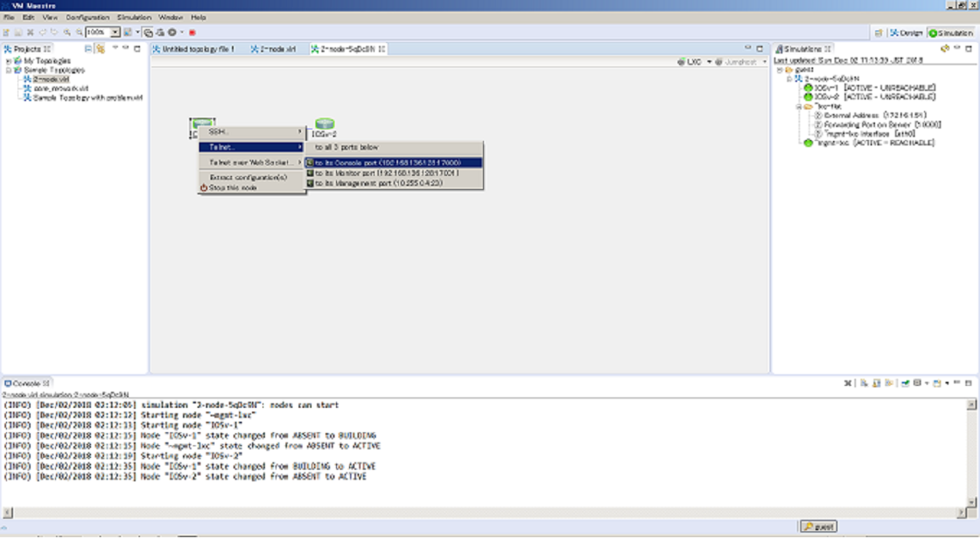Screen dimensions: 980x551
Task: Click the link-with-editor icon in Projects panel
Action: point(100,48)
